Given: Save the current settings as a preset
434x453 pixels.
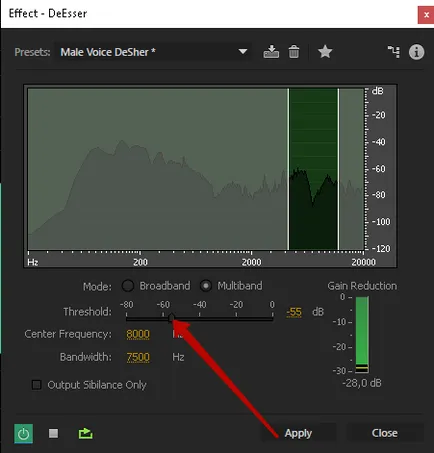Looking at the screenshot, I should click(x=271, y=52).
